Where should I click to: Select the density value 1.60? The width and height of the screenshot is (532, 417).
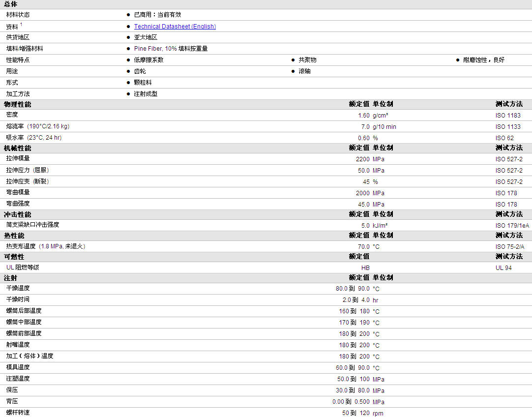(364, 116)
